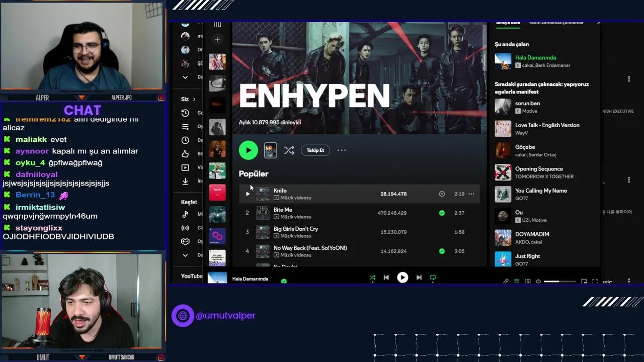This screenshot has height=362, width=644.
Task: Open the Top 50 red playlist thumbnail
Action: pyautogui.click(x=217, y=193)
